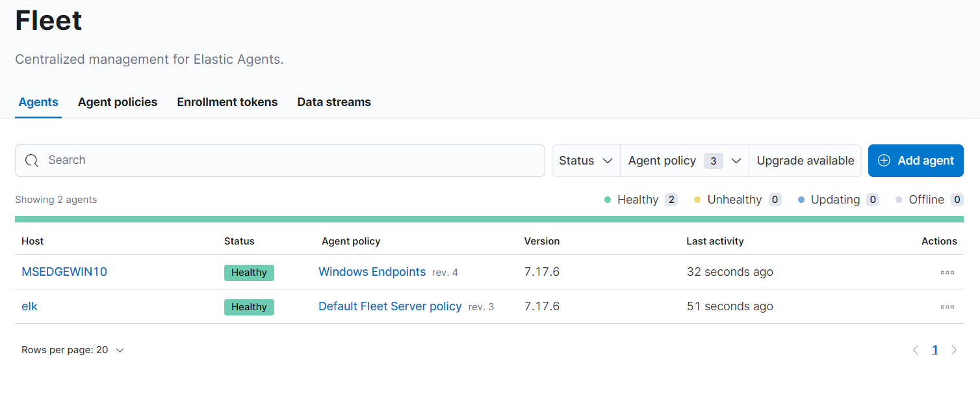Click Healthy badge in MSEDGEWIN10 row
The width and height of the screenshot is (980, 400).
249,273
